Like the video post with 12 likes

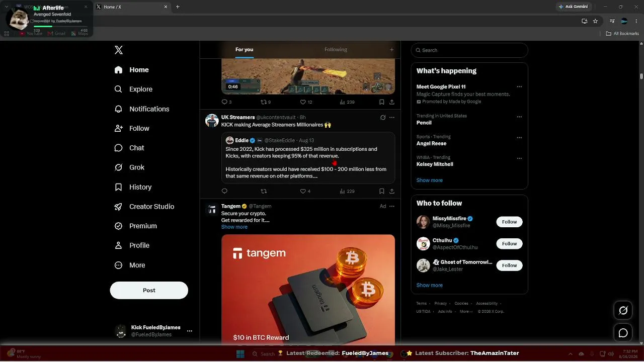coord(306,102)
